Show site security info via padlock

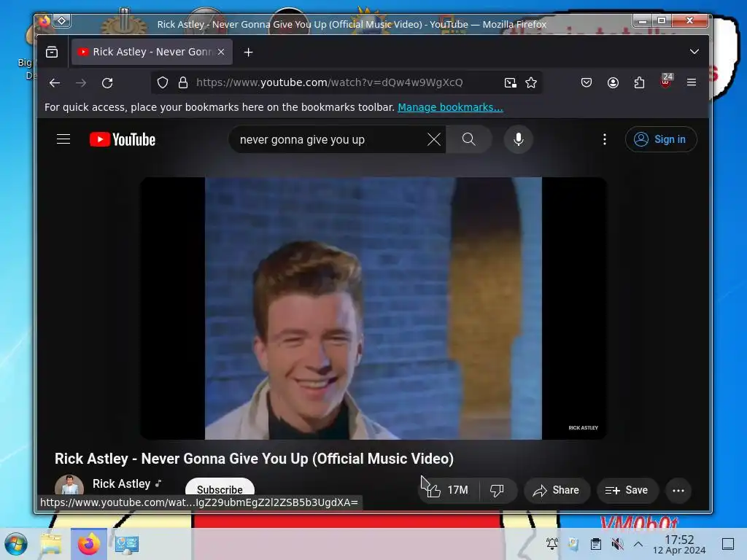click(183, 83)
